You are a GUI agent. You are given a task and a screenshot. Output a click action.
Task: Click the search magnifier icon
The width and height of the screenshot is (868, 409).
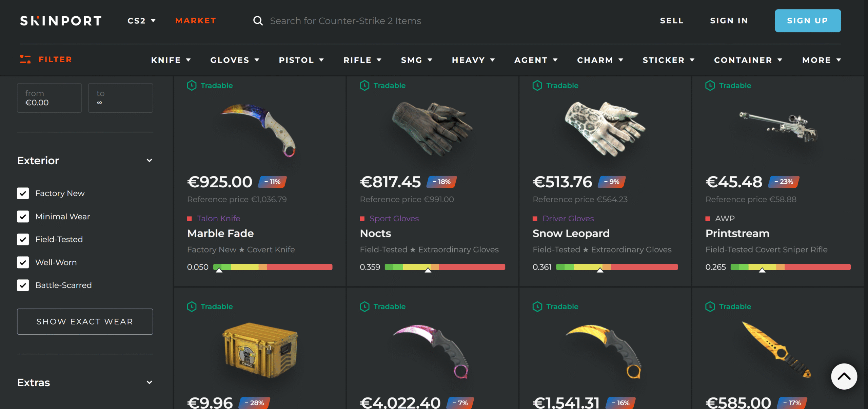click(x=258, y=21)
